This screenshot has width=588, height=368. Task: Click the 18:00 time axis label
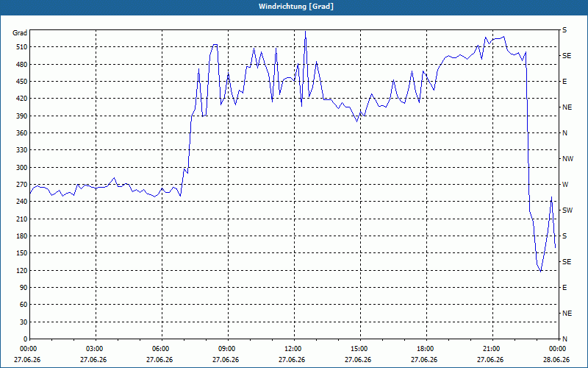[x=427, y=349]
